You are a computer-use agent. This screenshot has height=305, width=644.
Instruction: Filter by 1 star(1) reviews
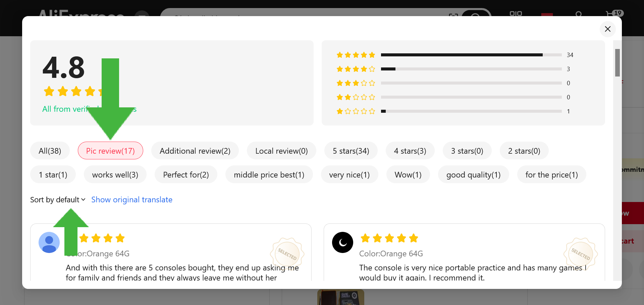coord(53,174)
